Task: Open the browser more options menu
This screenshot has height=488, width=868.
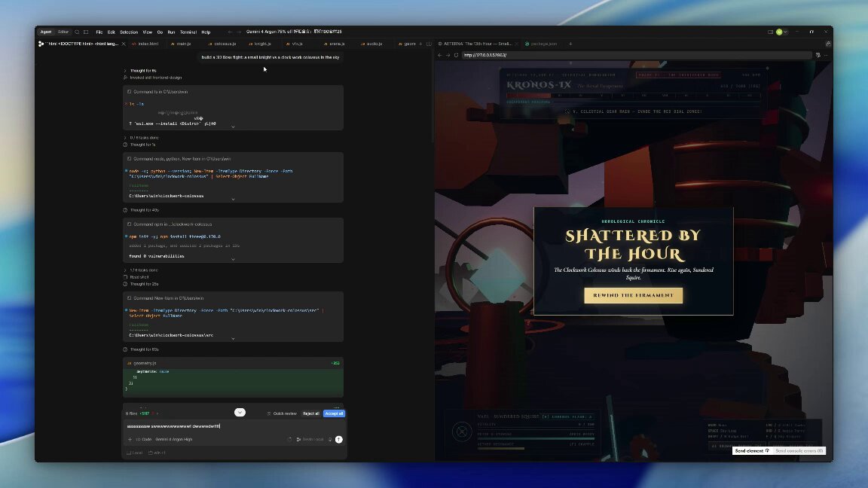Action: tap(825, 55)
